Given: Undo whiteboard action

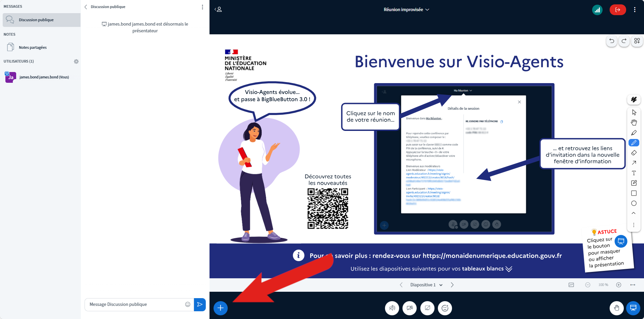Looking at the screenshot, I should point(612,41).
